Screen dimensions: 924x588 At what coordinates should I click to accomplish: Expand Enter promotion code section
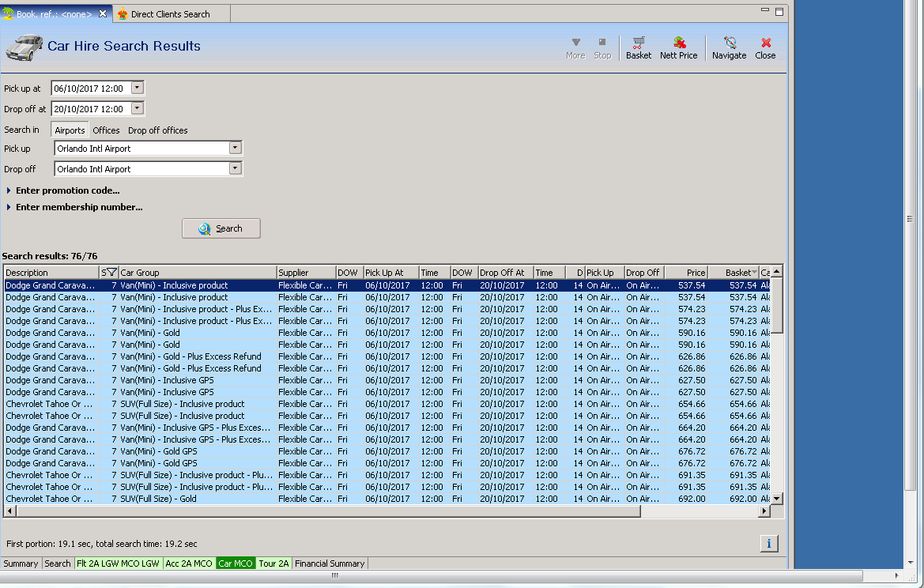tap(67, 190)
